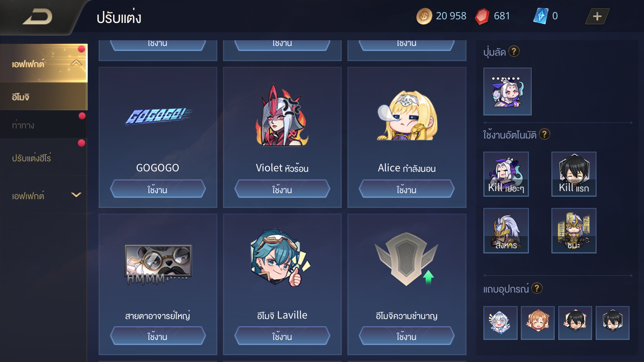
Task: Open help icon next to ใช้งานอัตโนมัติ
Action: coord(545,134)
